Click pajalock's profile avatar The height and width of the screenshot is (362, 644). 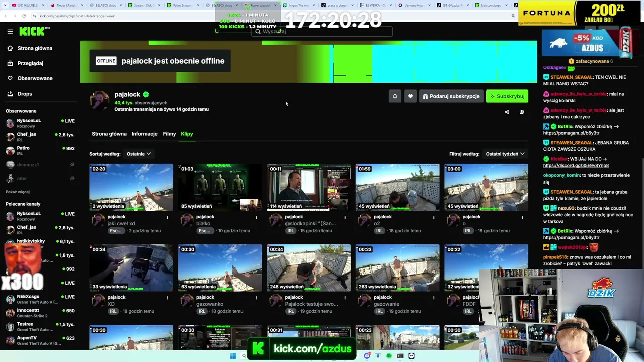(100, 101)
